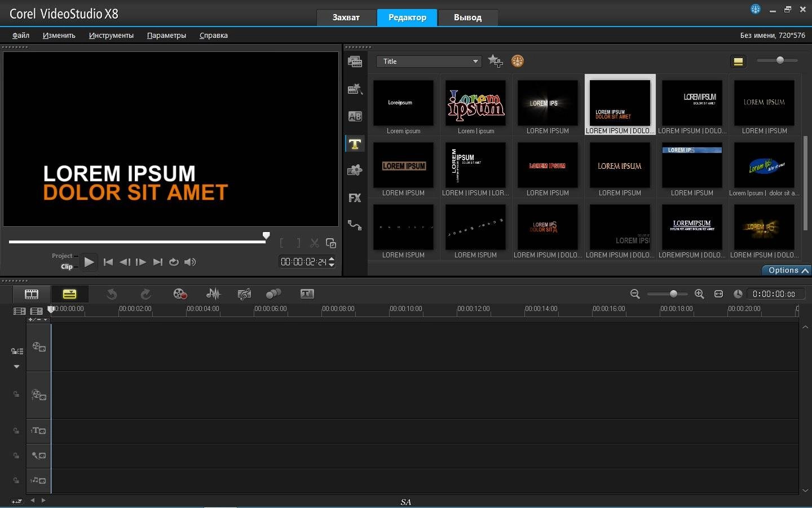Toggle the music track button
This screenshot has width=812, height=508.
pos(38,480)
